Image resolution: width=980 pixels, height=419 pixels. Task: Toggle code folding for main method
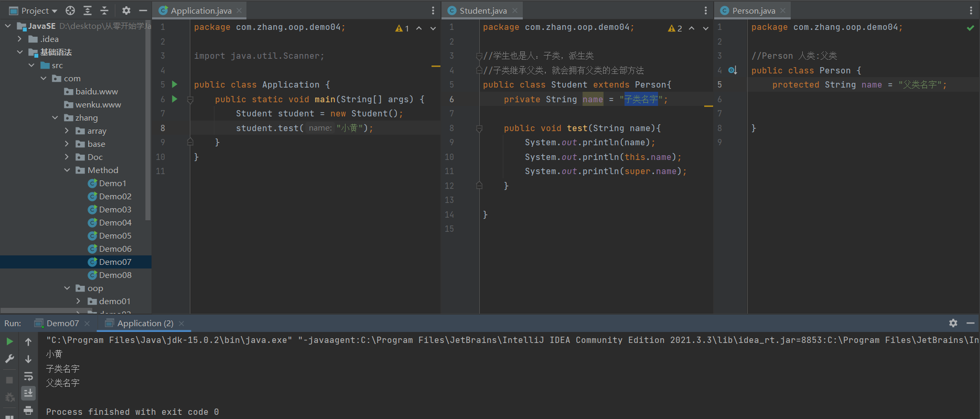tap(190, 99)
